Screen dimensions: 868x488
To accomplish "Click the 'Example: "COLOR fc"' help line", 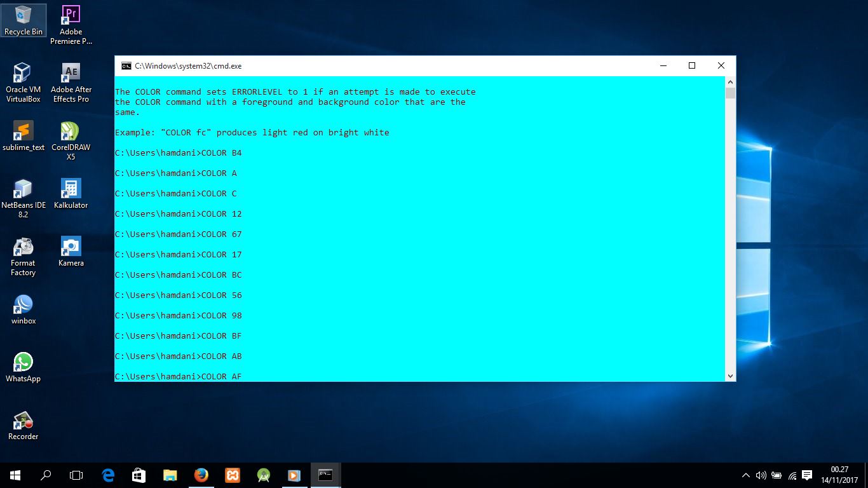I will tap(252, 133).
